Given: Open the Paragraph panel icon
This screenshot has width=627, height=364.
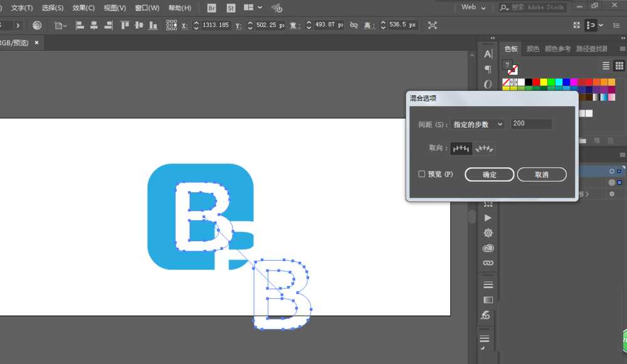Looking at the screenshot, I should [x=488, y=69].
